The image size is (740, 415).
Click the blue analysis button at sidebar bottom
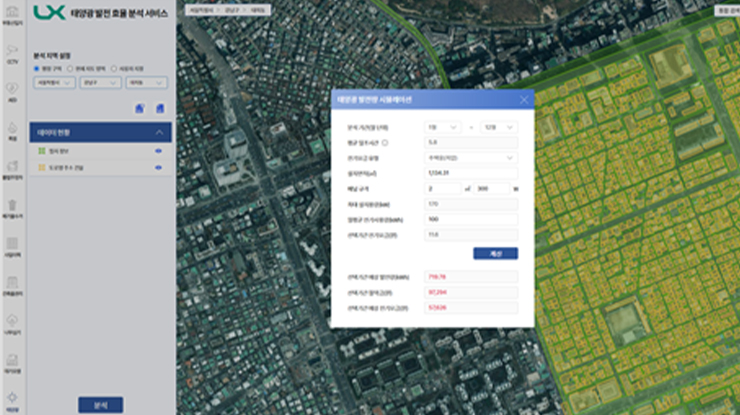tap(100, 404)
